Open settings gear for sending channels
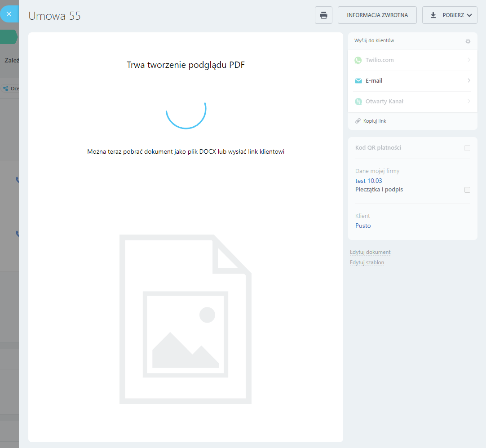 click(468, 41)
